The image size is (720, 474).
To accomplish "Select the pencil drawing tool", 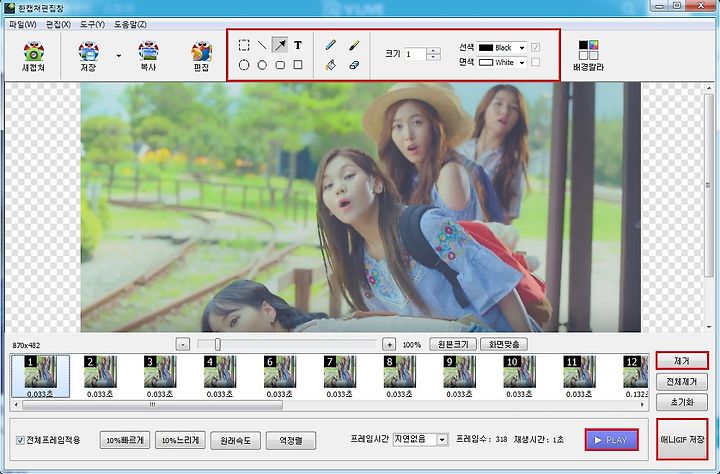I will coord(330,45).
